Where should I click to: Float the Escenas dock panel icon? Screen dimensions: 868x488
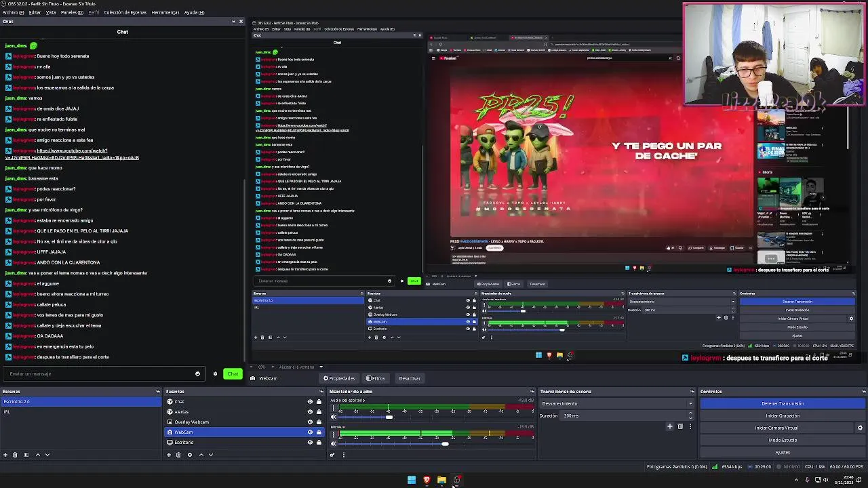click(158, 391)
